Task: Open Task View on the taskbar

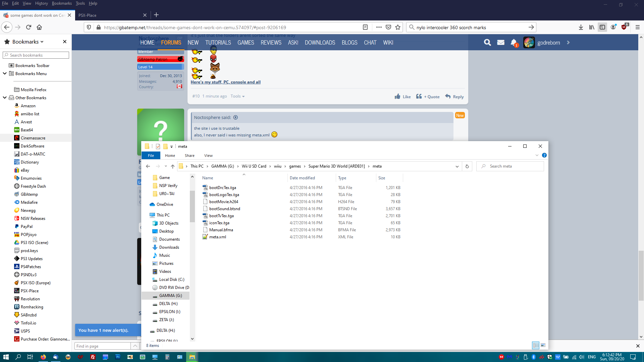Action: (30, 357)
